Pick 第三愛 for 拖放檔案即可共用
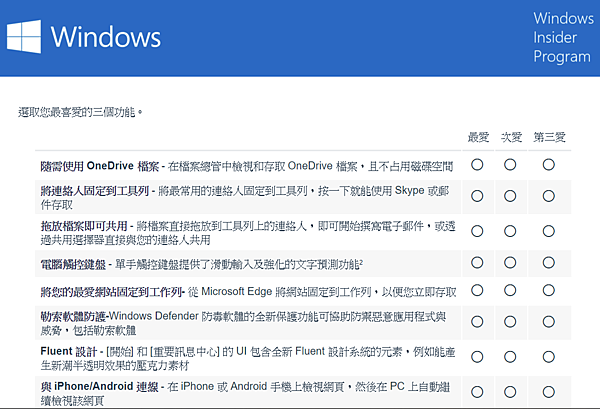Screen dimensions: 600x409 pos(548,229)
